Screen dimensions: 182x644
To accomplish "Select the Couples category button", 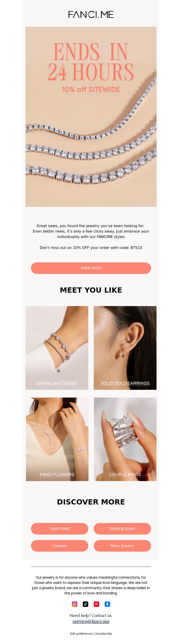I will tap(60, 545).
